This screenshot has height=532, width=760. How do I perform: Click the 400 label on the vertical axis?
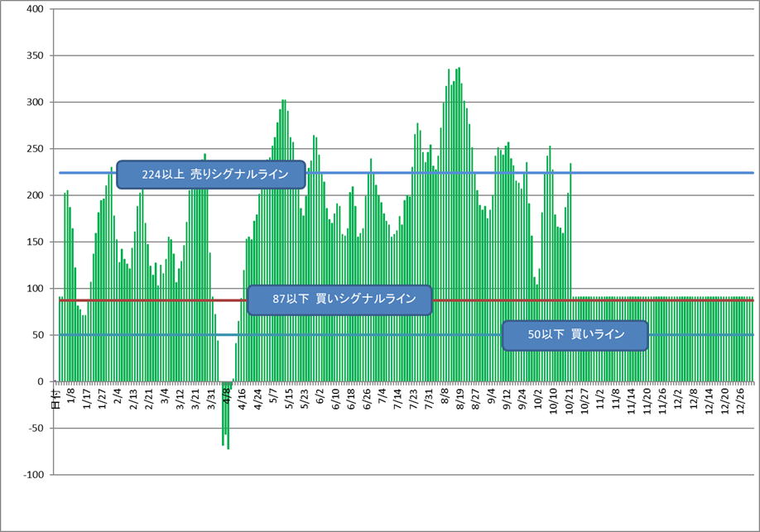point(36,9)
